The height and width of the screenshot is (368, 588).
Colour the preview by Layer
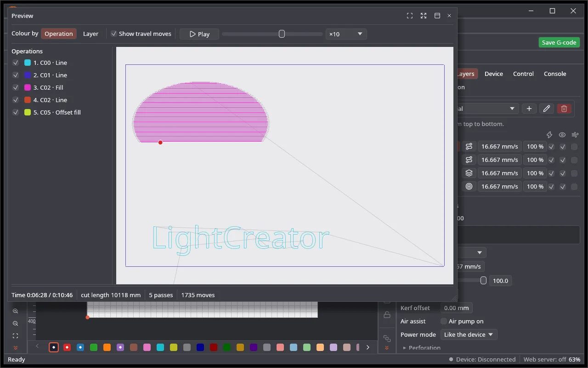click(x=90, y=34)
